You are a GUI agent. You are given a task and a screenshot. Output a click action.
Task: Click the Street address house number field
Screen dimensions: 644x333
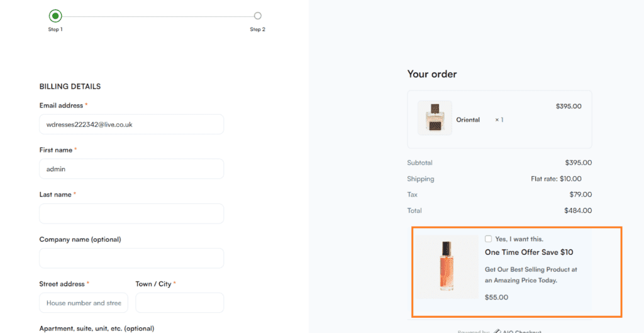click(x=84, y=303)
